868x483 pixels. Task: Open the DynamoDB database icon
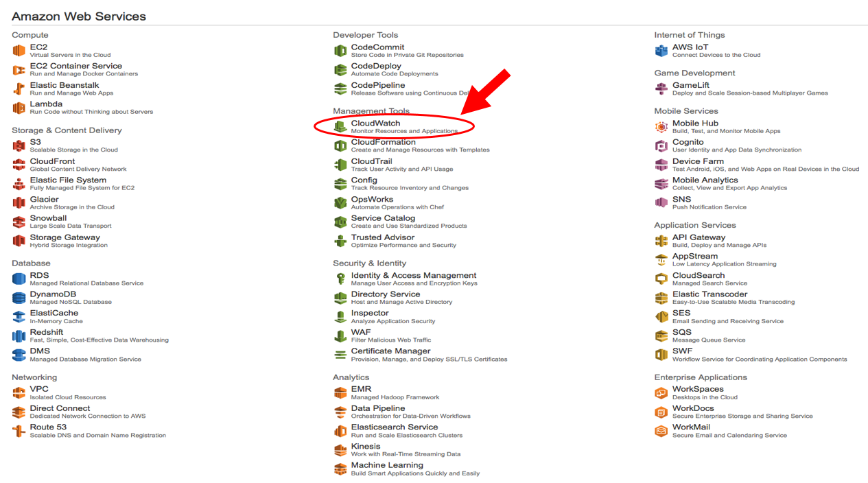coord(19,298)
